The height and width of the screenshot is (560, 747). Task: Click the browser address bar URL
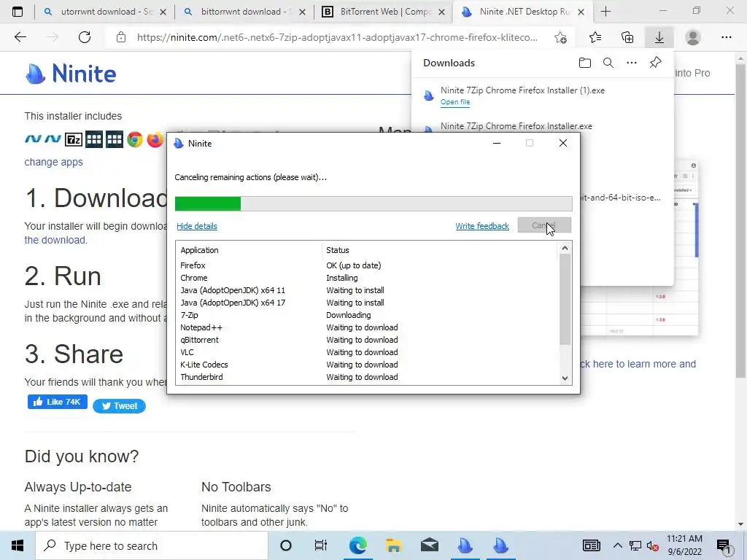point(337,37)
